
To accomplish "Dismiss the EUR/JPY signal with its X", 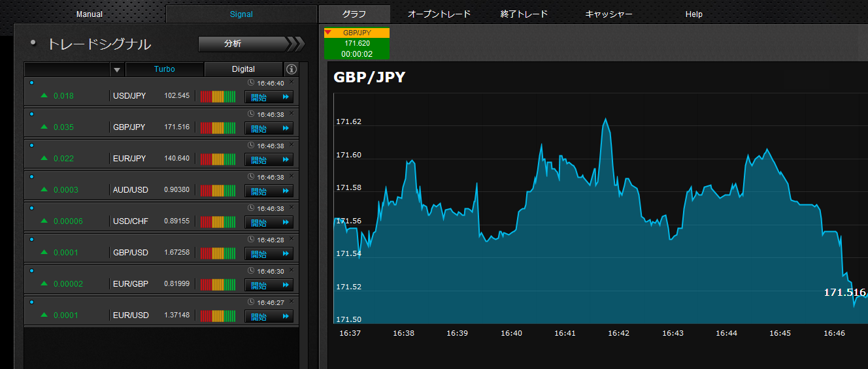I will pyautogui.click(x=292, y=144).
